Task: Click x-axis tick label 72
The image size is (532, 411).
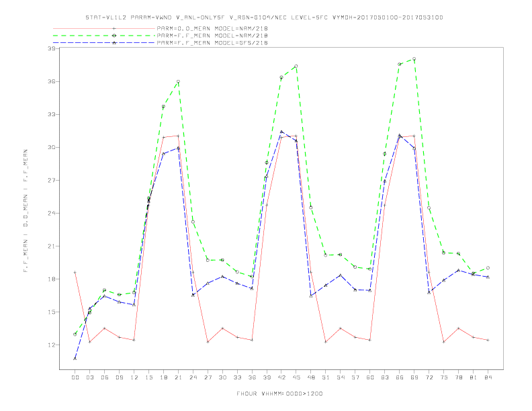Action: [429, 377]
